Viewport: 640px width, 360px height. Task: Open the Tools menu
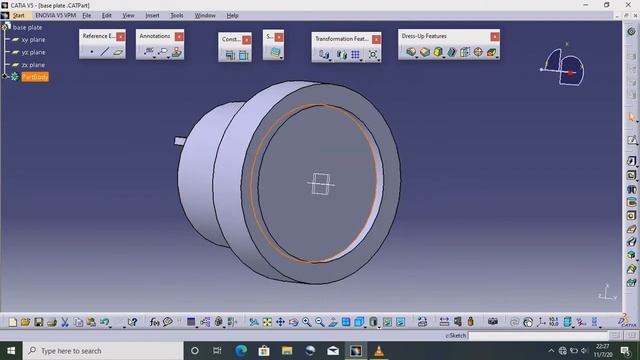(x=176, y=16)
